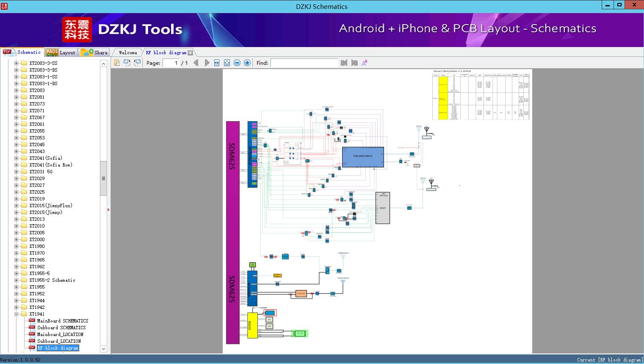Viewport: 644px width, 364px height.
Task: Toggle case-sensitive search with the Aa icon
Action: [364, 62]
